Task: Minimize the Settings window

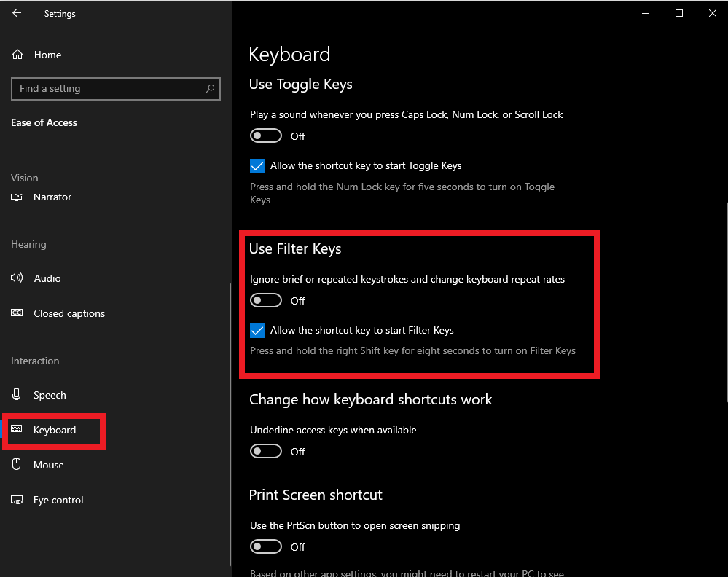Action: (x=646, y=13)
